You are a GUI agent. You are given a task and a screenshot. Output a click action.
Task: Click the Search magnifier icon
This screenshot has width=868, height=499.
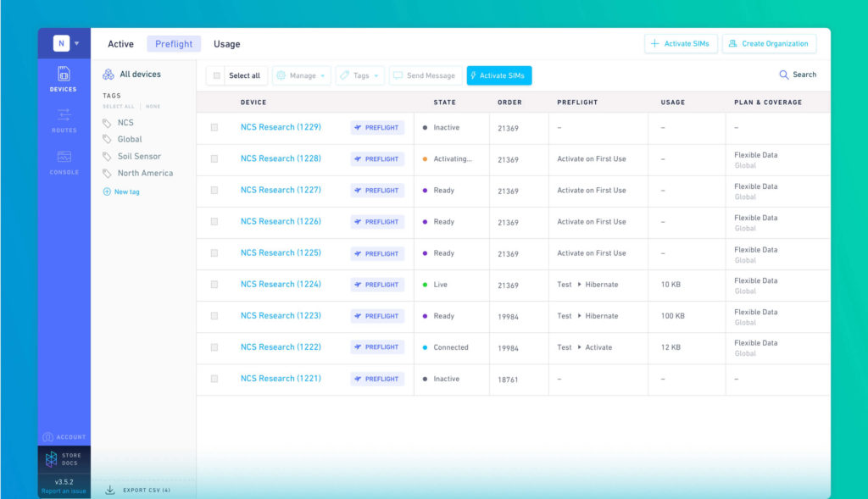(784, 75)
